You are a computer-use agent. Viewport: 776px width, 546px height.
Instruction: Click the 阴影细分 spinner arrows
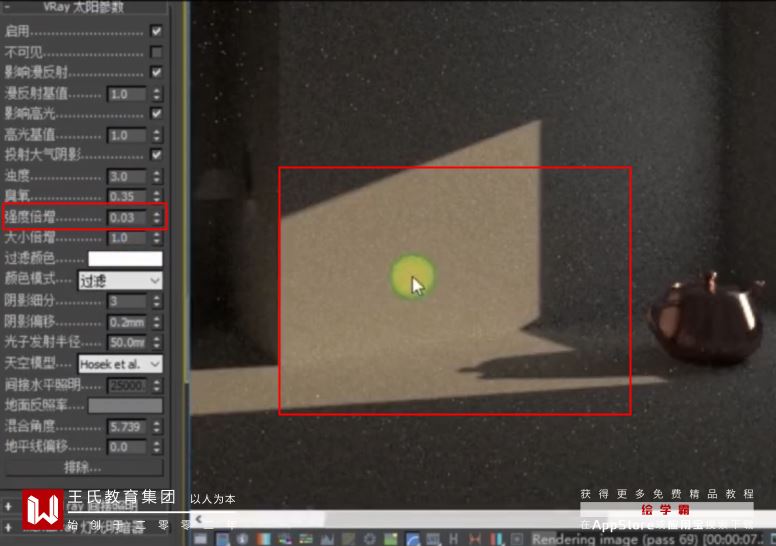point(156,302)
